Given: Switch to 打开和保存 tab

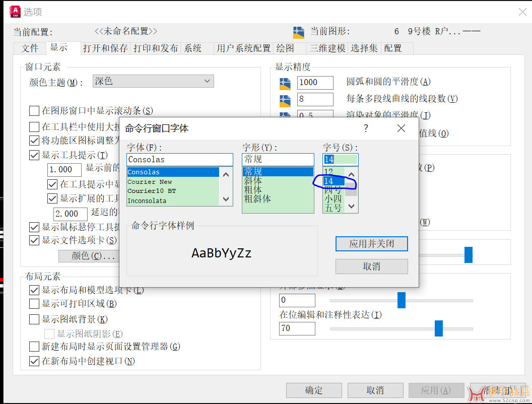Looking at the screenshot, I should pyautogui.click(x=105, y=48).
